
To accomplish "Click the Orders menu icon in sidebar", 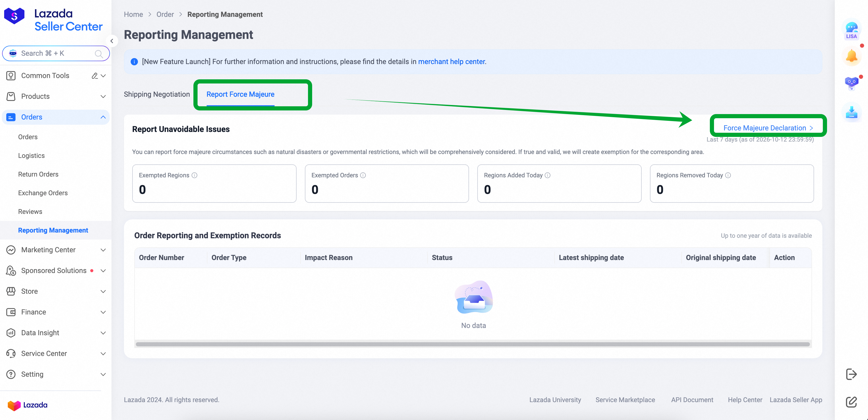I will click(x=11, y=117).
